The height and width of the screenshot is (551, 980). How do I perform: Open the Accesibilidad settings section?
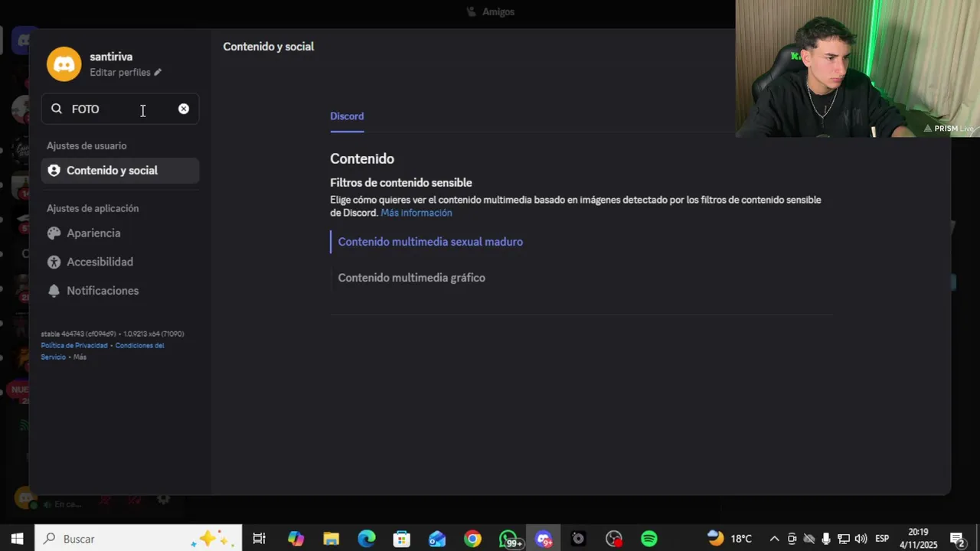point(120,262)
